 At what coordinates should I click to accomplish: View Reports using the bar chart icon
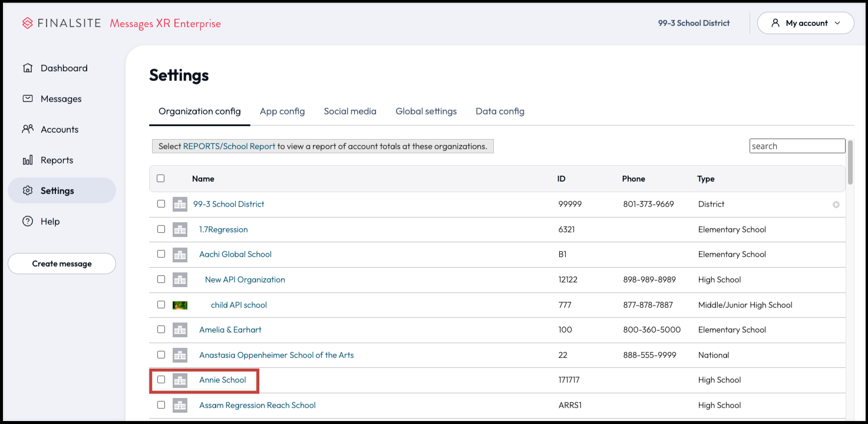tap(27, 160)
